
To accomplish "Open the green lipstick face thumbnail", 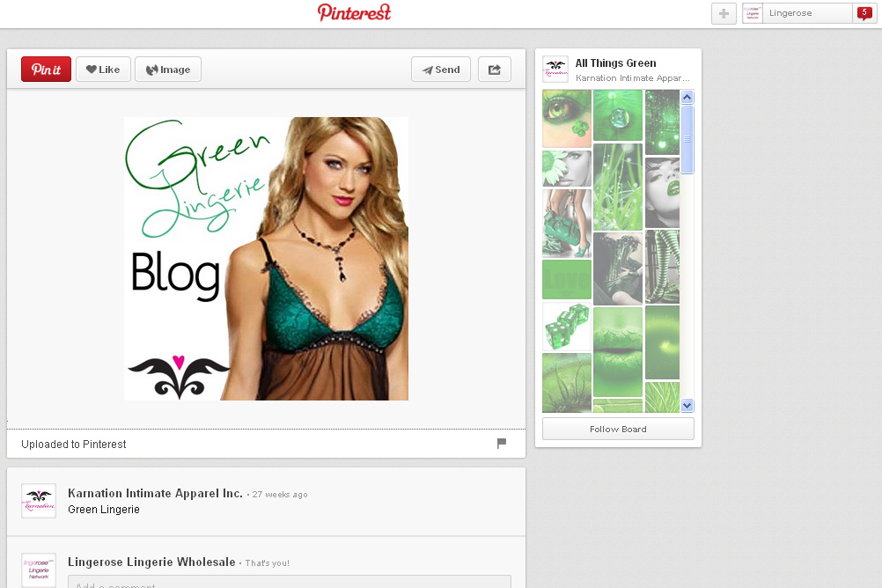I will (662, 192).
